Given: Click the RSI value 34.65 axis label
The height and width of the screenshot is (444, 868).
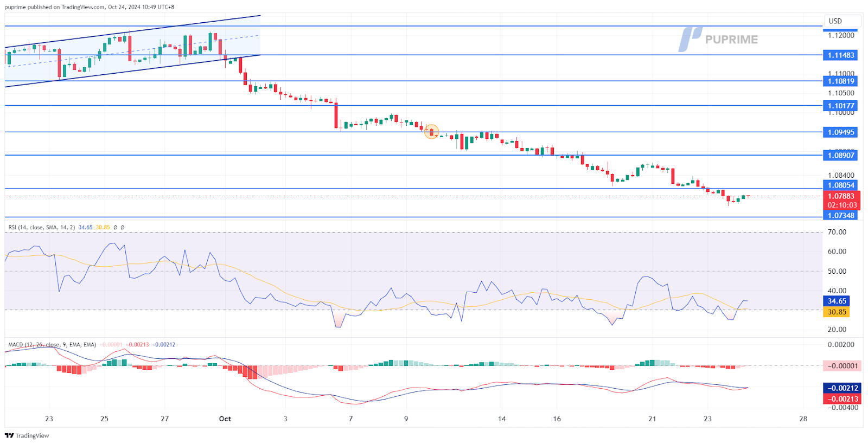Looking at the screenshot, I should 837,301.
